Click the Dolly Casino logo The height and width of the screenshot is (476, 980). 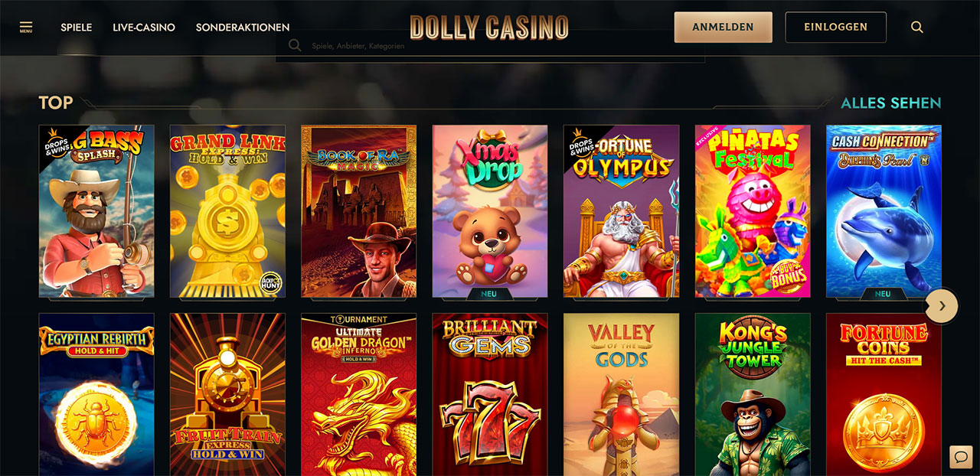pyautogui.click(x=489, y=27)
